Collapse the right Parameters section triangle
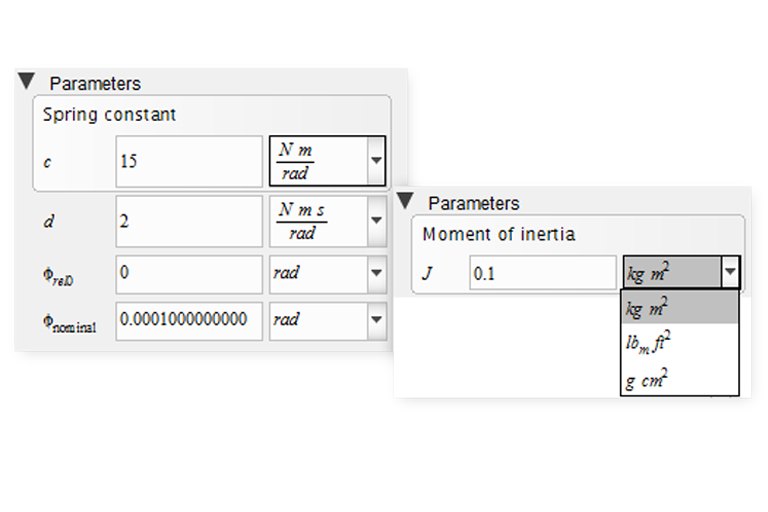This screenshot has width=768, height=512. (407, 200)
